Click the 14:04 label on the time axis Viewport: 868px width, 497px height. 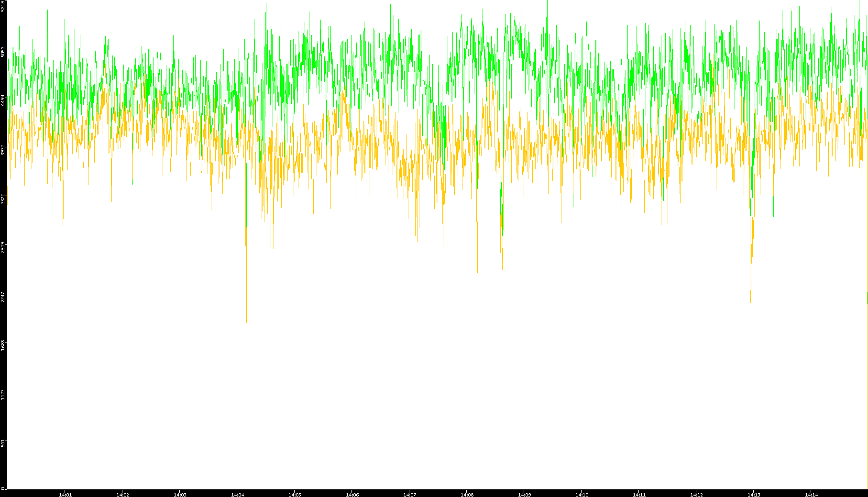click(237, 495)
